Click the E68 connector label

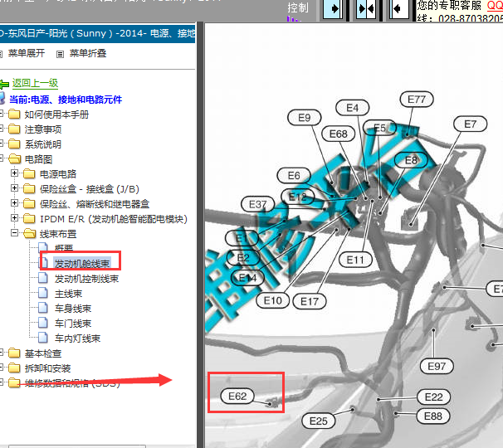pyautogui.click(x=338, y=134)
